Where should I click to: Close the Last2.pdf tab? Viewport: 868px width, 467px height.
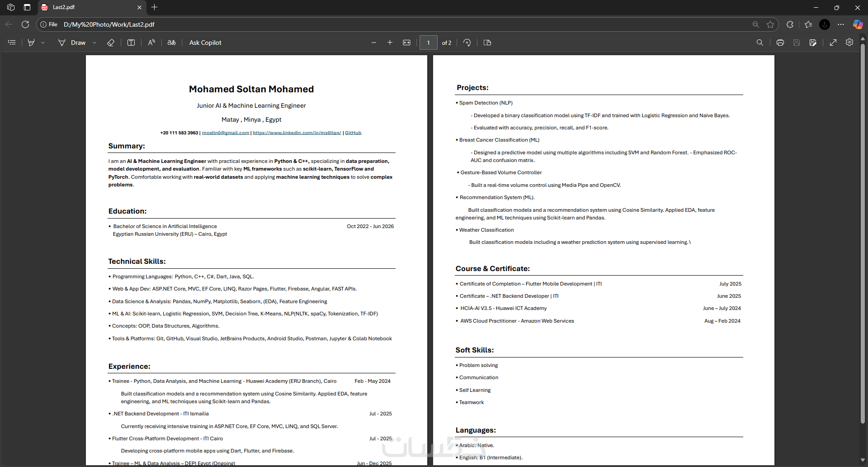click(x=139, y=7)
